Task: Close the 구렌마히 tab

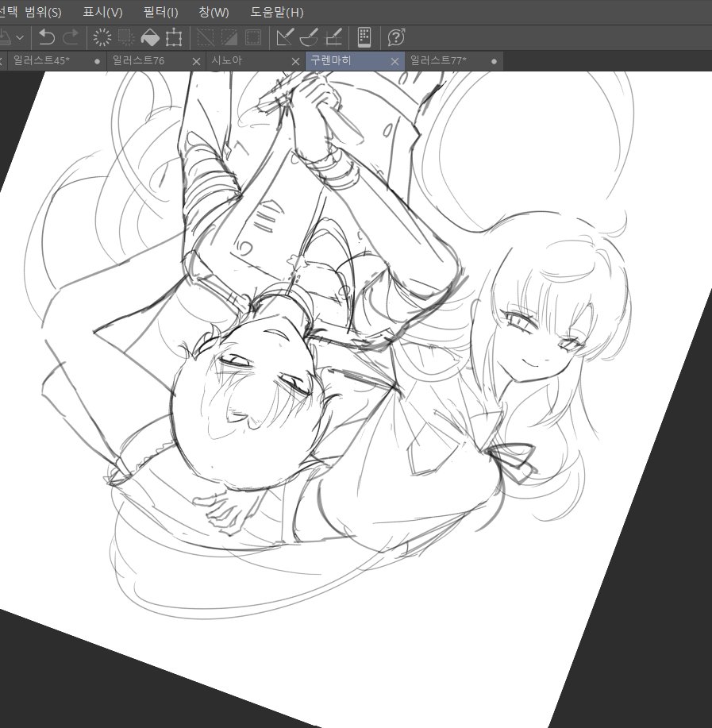Action: pyautogui.click(x=395, y=61)
